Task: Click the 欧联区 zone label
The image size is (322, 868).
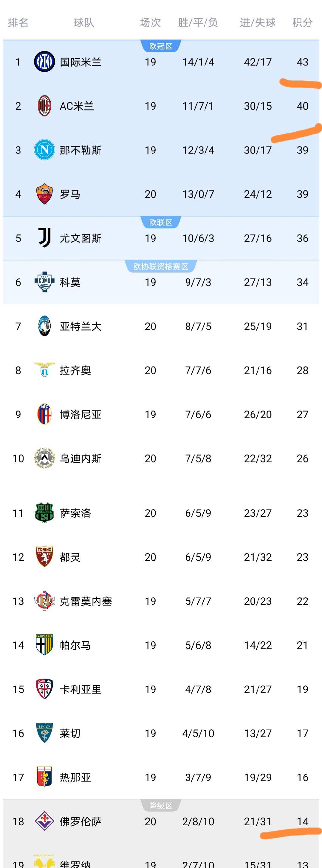Action: pos(160,223)
